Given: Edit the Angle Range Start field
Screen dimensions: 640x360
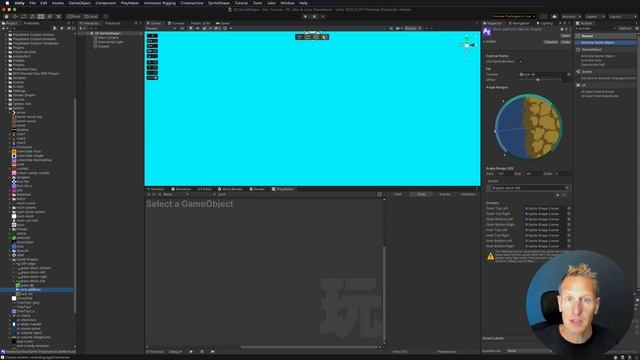Looking at the screenshot, I should point(506,173).
